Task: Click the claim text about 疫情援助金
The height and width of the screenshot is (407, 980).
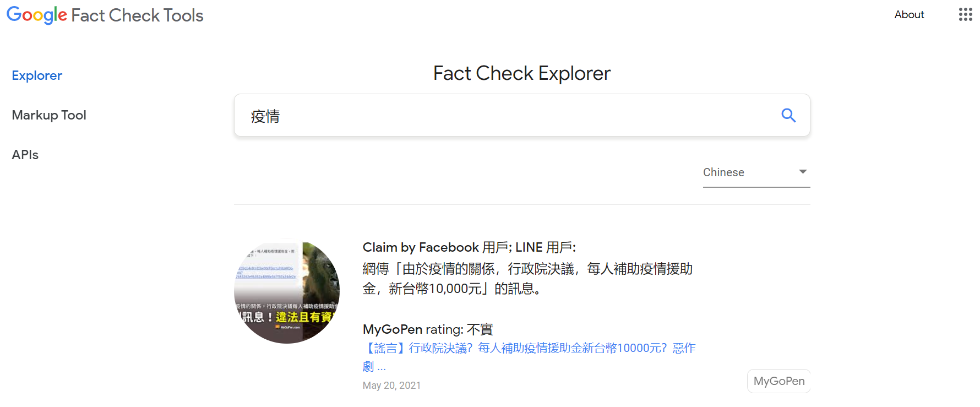Action: coord(527,279)
